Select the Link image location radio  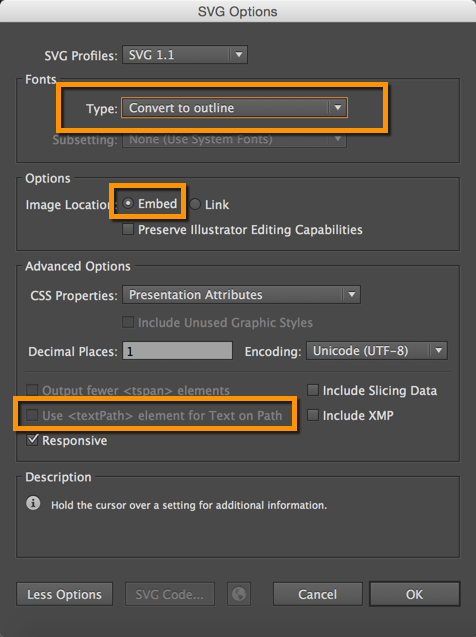click(195, 204)
